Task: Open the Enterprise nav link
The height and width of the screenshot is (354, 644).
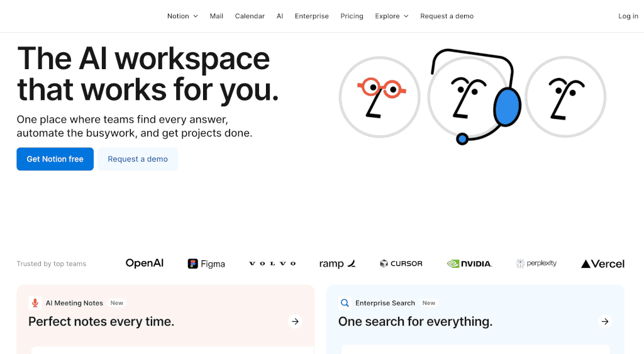Action: [x=312, y=16]
